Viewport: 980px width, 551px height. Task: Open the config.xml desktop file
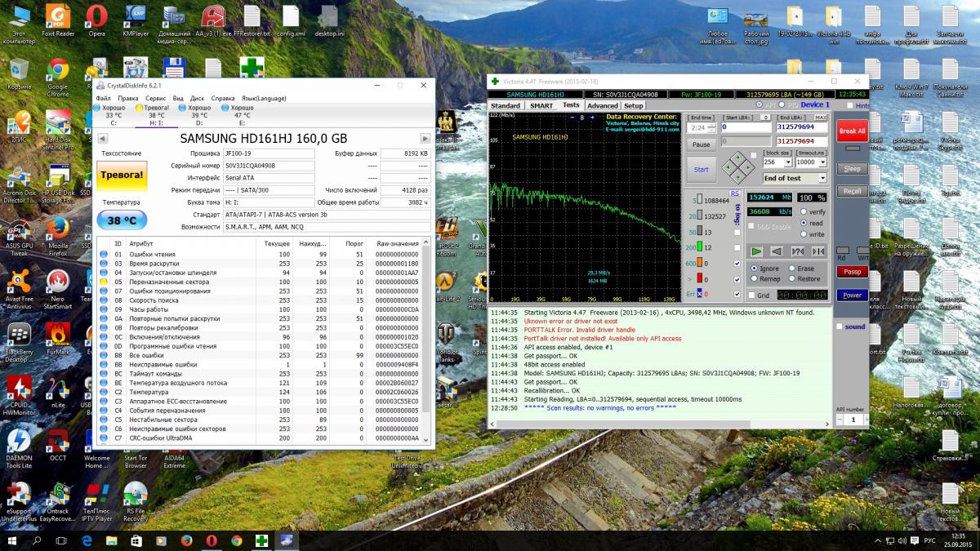point(291,20)
